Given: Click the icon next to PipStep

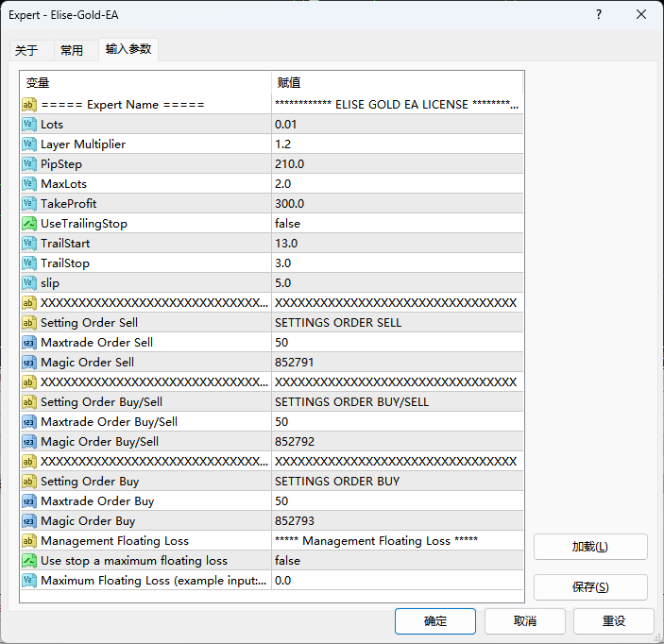Looking at the screenshot, I should pos(29,164).
